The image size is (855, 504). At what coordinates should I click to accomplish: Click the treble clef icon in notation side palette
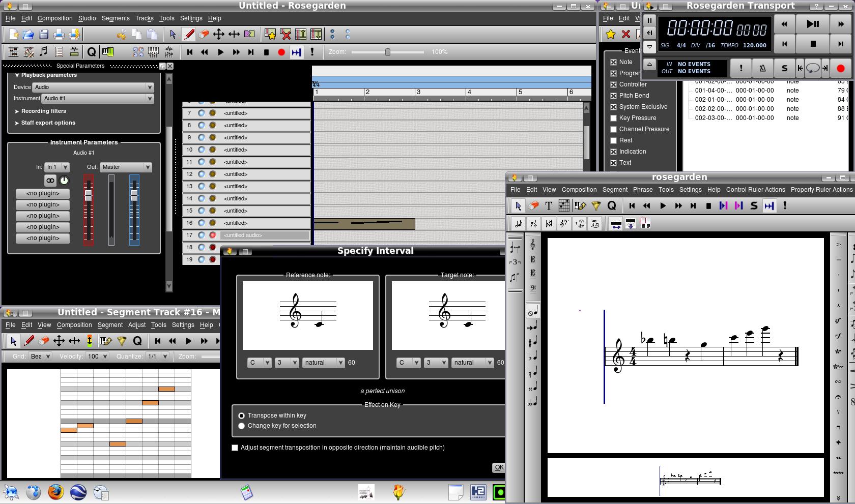[x=533, y=245]
